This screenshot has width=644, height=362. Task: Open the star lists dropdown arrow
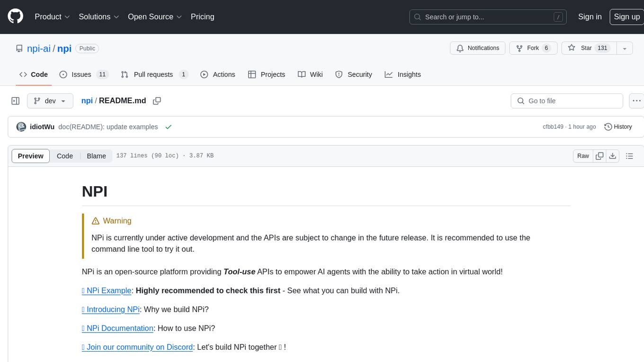[x=625, y=48]
